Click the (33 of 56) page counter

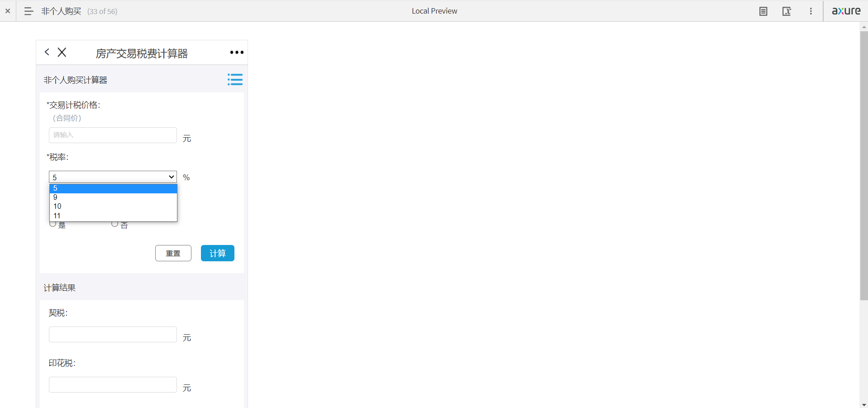point(102,11)
